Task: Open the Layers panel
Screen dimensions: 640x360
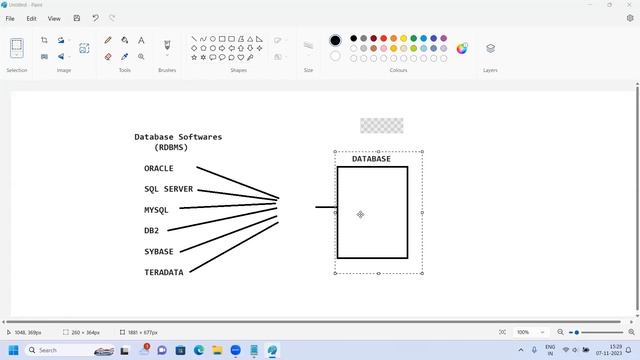Action: point(491,48)
